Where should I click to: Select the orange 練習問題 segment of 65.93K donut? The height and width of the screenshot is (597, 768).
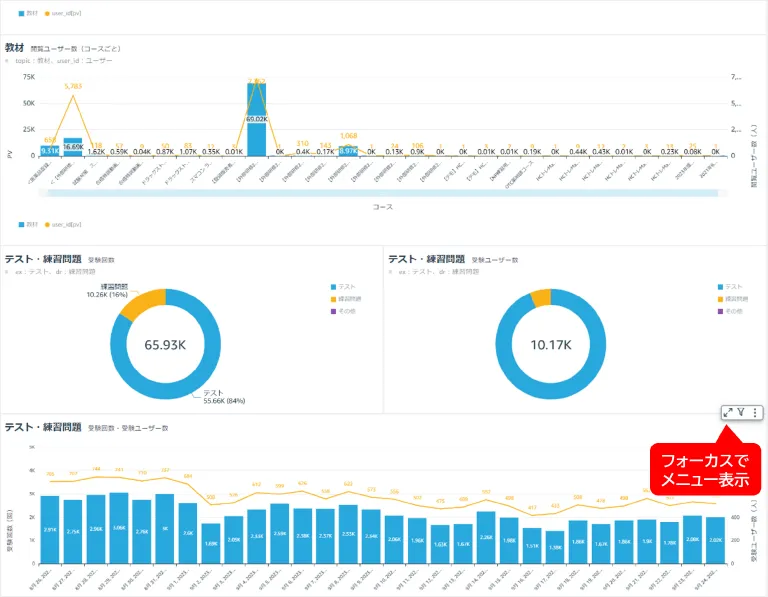tap(145, 302)
